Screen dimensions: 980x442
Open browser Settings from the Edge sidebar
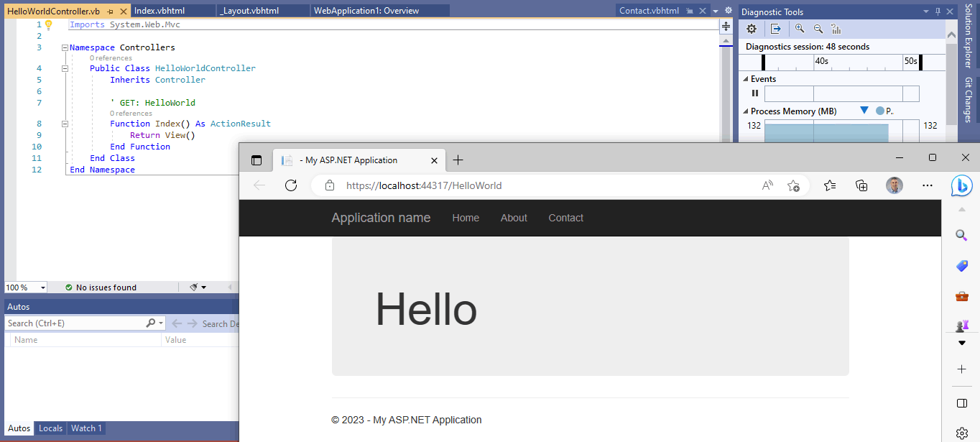(x=961, y=433)
